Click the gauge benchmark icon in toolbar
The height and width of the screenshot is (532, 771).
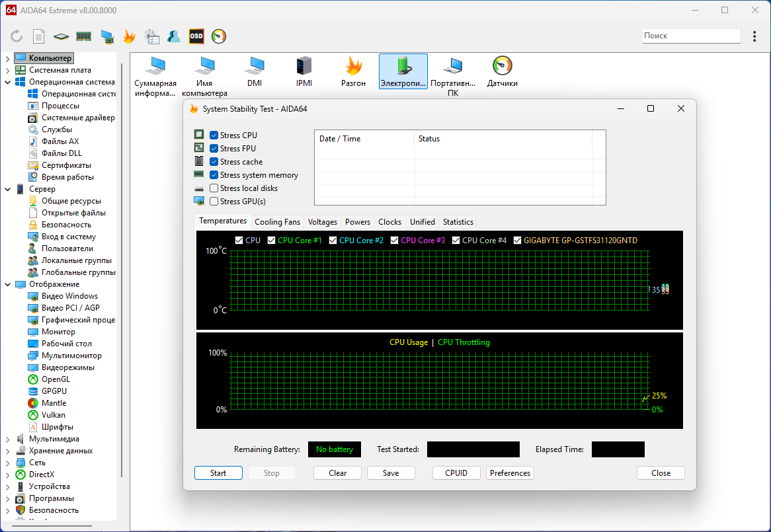tap(219, 36)
